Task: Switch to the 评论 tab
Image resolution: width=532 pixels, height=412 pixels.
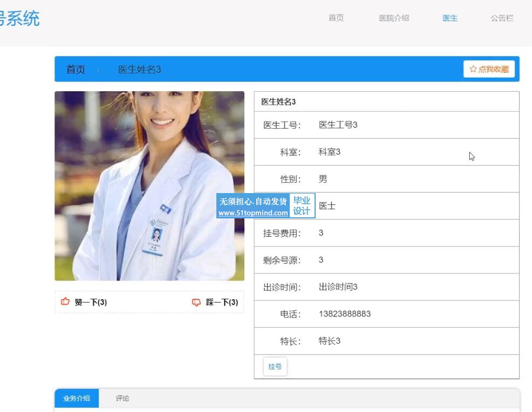Action: (x=122, y=398)
